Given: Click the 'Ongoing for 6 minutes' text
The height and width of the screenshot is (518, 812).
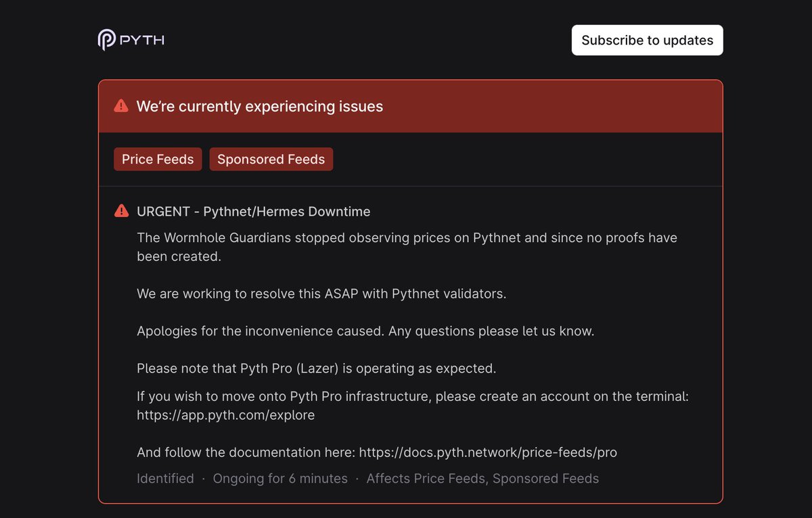Looking at the screenshot, I should [x=280, y=479].
